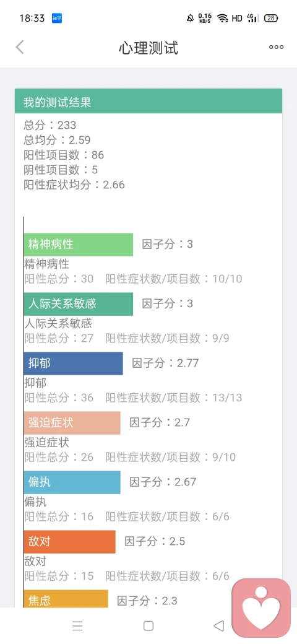
Task: Tap the 心理测试 page title
Action: (148, 48)
